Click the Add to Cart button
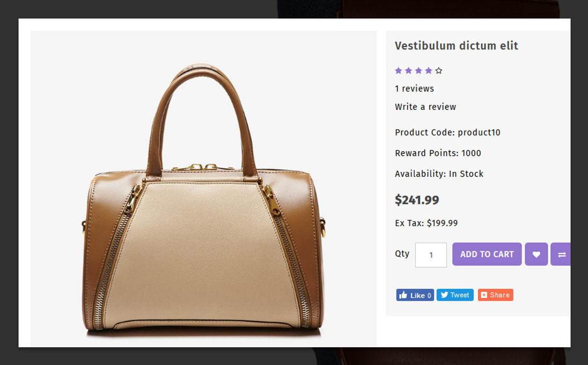The image size is (588, 365). (x=487, y=255)
